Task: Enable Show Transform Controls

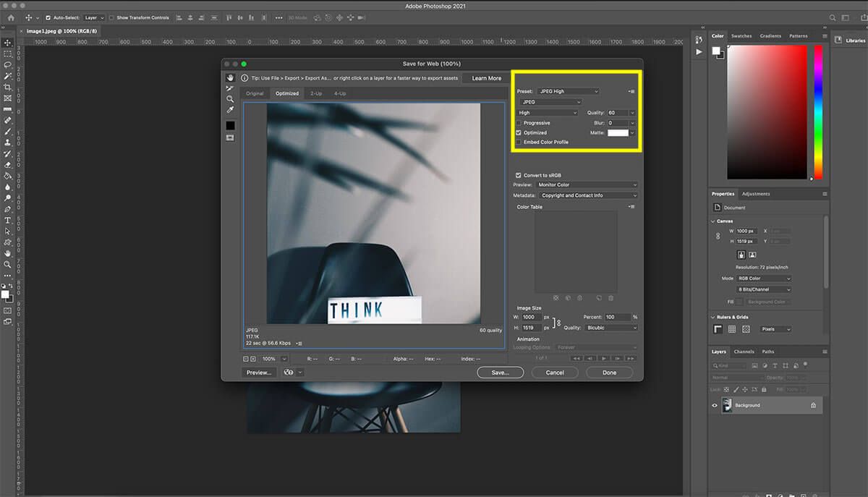Action: 112,17
